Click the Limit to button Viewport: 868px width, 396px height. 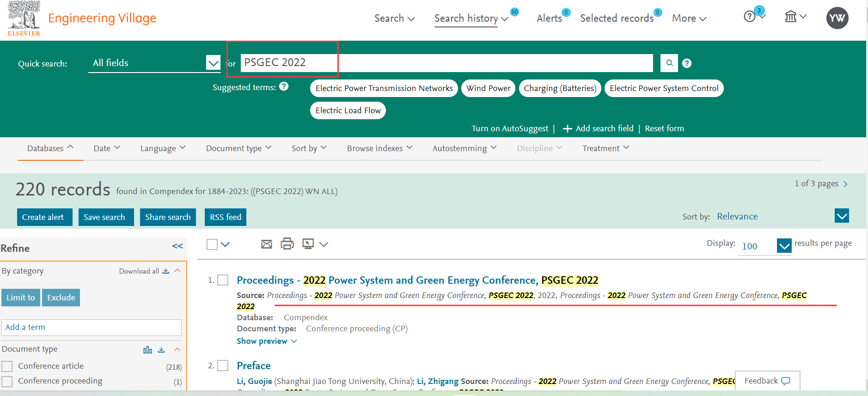pyautogui.click(x=21, y=298)
